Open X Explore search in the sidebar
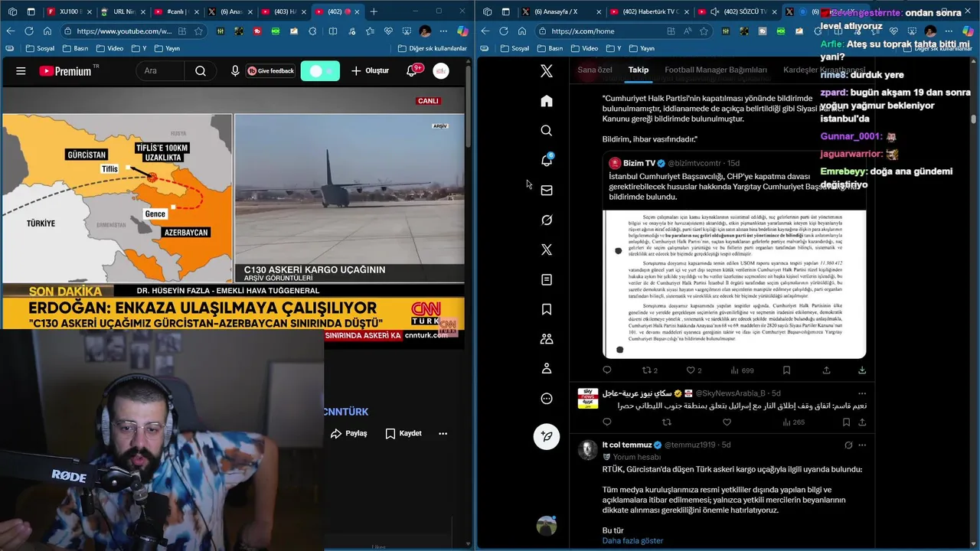This screenshot has width=980, height=551. (547, 131)
